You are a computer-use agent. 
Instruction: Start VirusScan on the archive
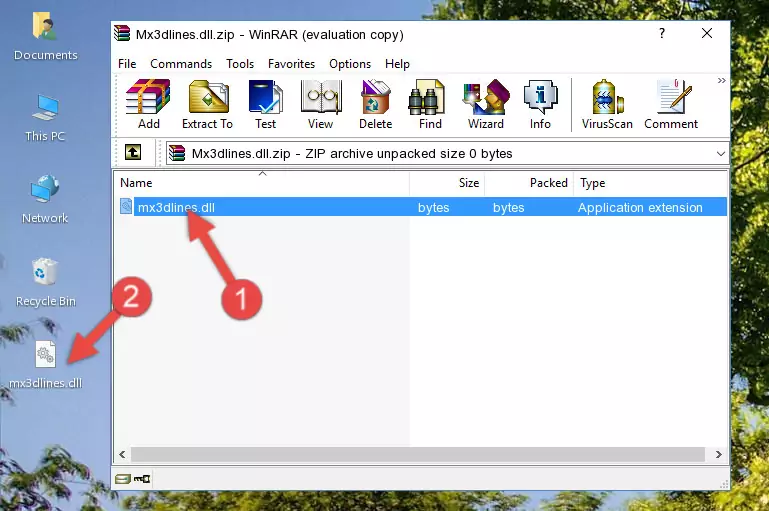click(x=607, y=104)
